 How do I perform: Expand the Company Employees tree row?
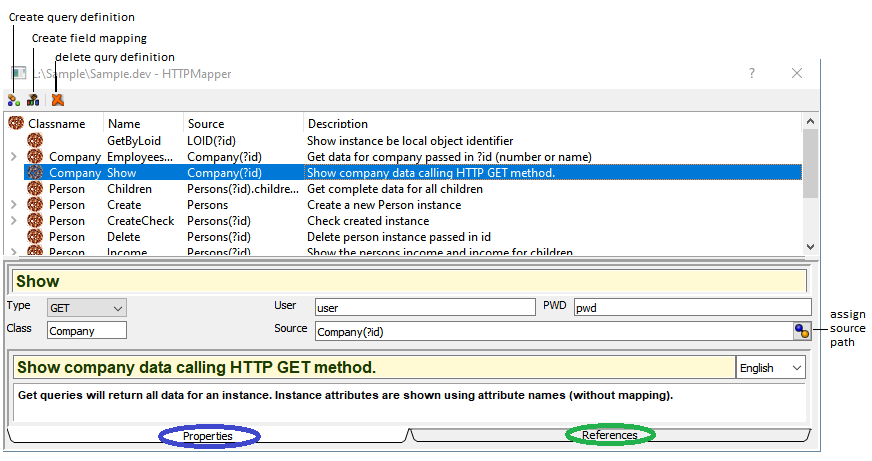13,157
